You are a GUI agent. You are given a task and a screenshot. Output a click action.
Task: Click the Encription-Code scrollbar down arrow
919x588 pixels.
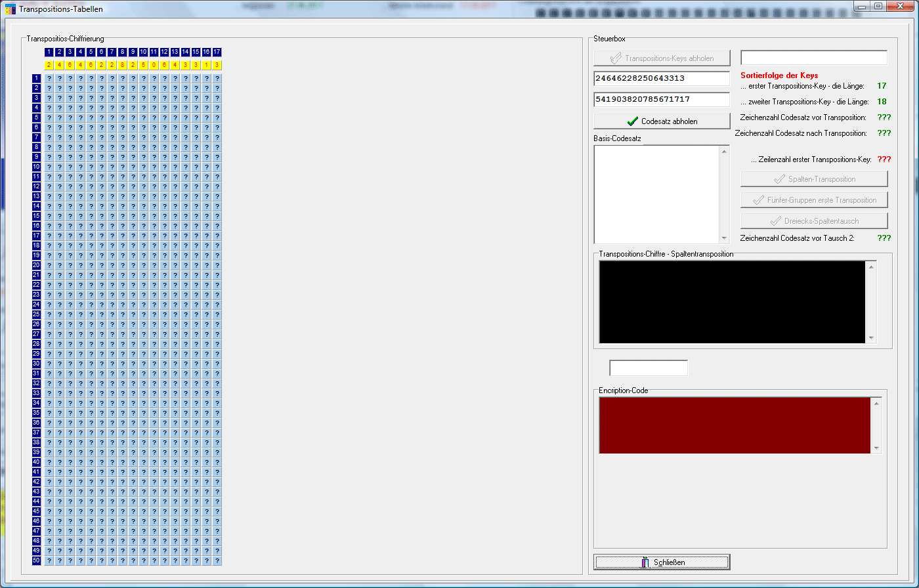pyautogui.click(x=876, y=448)
